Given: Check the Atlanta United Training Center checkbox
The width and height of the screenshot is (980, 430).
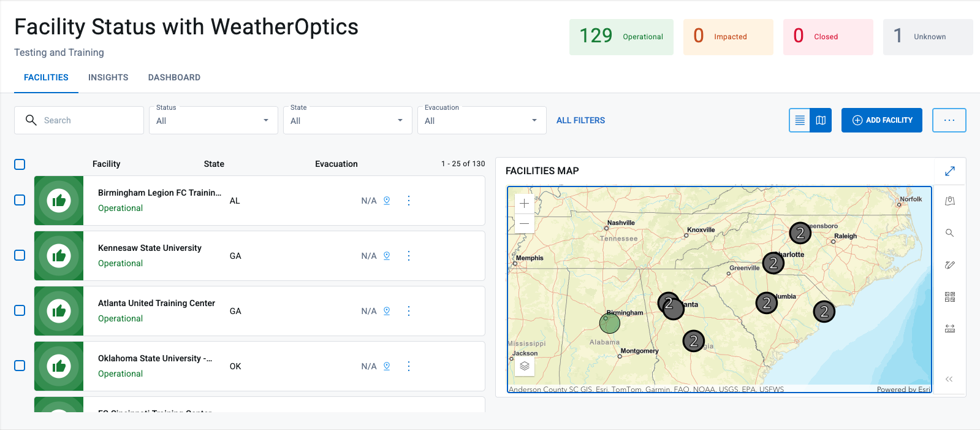Looking at the screenshot, I should click(x=20, y=310).
